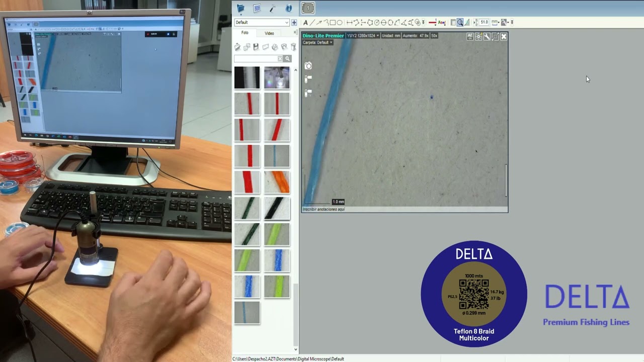Open the Font settings dropdown
This screenshot has width=644, height=362.
coord(442,22)
